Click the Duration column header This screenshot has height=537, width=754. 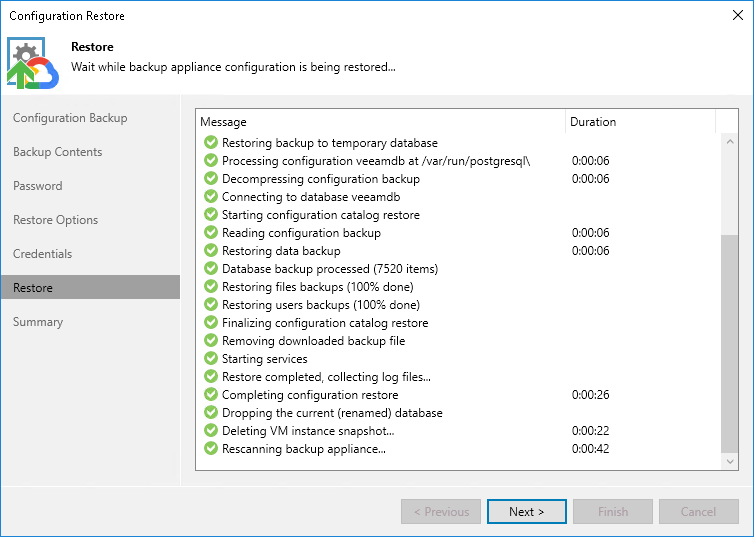pos(641,122)
